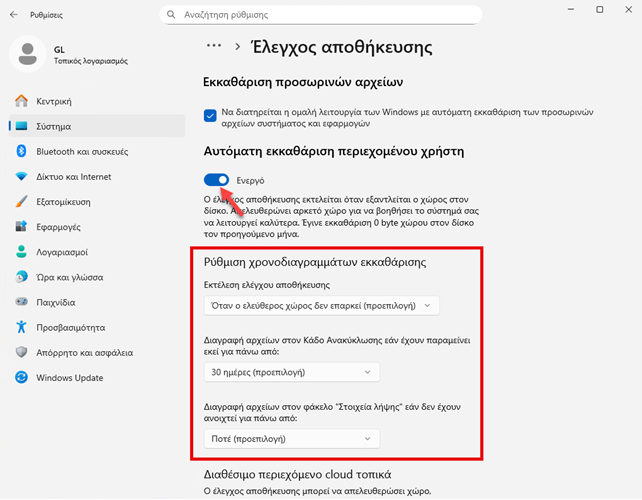Open the 30 ημέρες recycle bin dropdown
642x500 pixels.
pyautogui.click(x=292, y=373)
